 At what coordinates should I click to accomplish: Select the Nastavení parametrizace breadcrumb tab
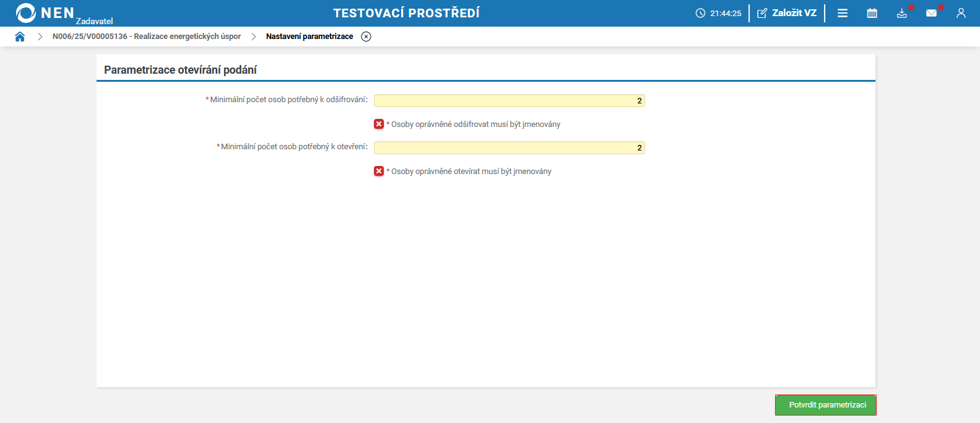pyautogui.click(x=310, y=37)
